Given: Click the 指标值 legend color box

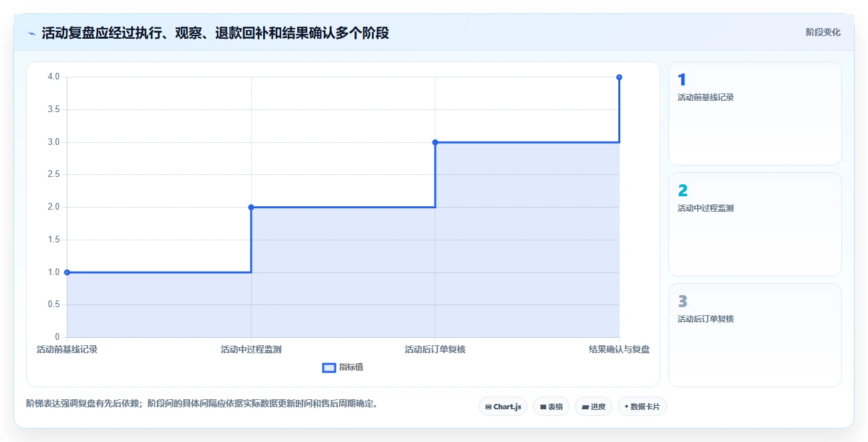Looking at the screenshot, I should click(329, 367).
